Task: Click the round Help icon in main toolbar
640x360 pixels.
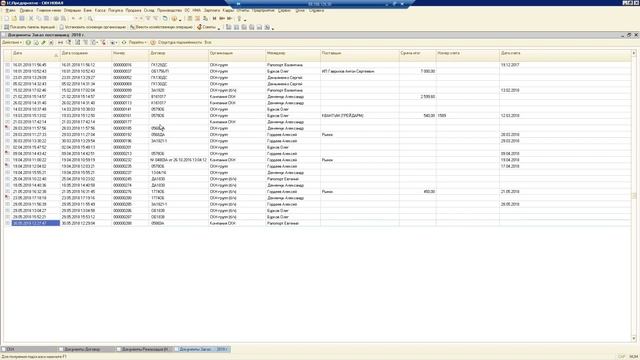Action: tap(174, 18)
